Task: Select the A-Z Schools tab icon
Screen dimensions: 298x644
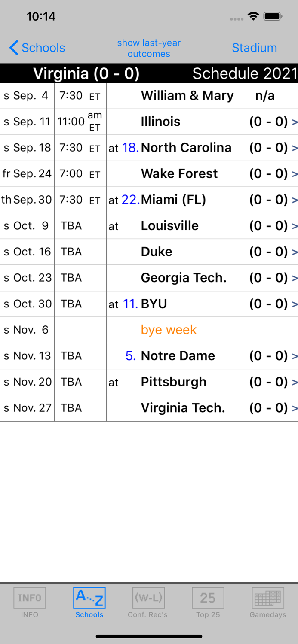Action: [89, 598]
